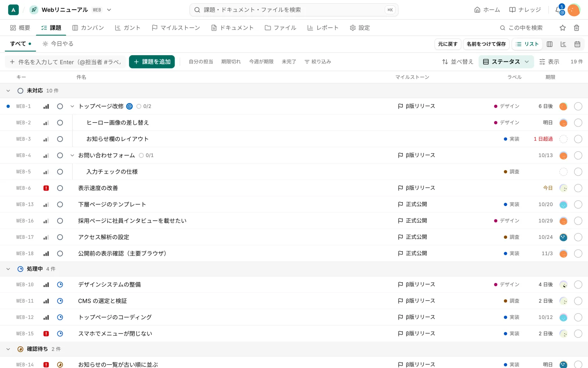This screenshot has width=588, height=368.
Task: Click the 元に戻す button
Action: [x=448, y=44]
